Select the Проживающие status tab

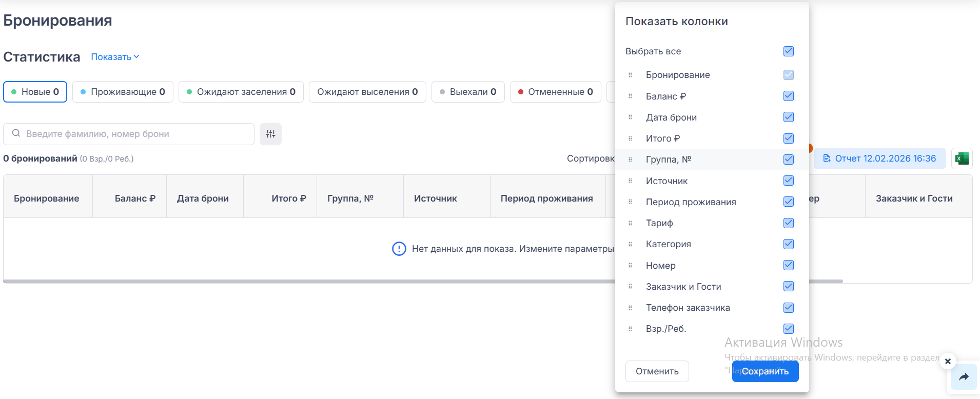(x=123, y=92)
